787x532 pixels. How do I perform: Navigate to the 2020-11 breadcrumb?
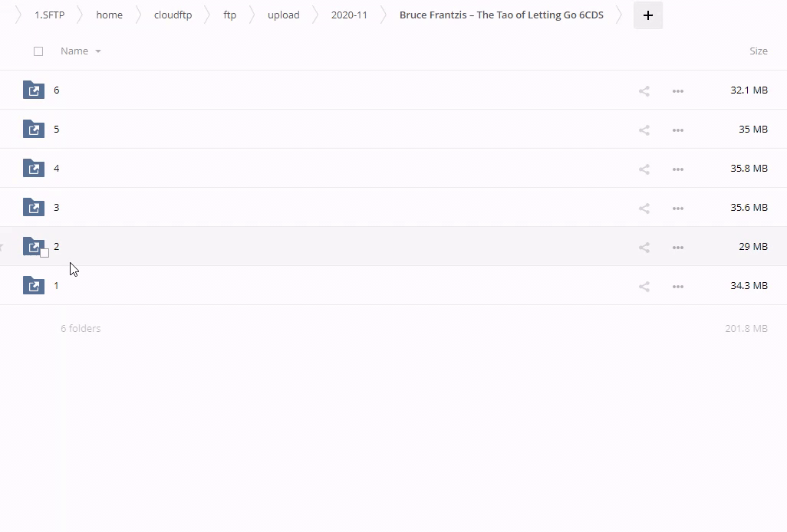click(349, 15)
